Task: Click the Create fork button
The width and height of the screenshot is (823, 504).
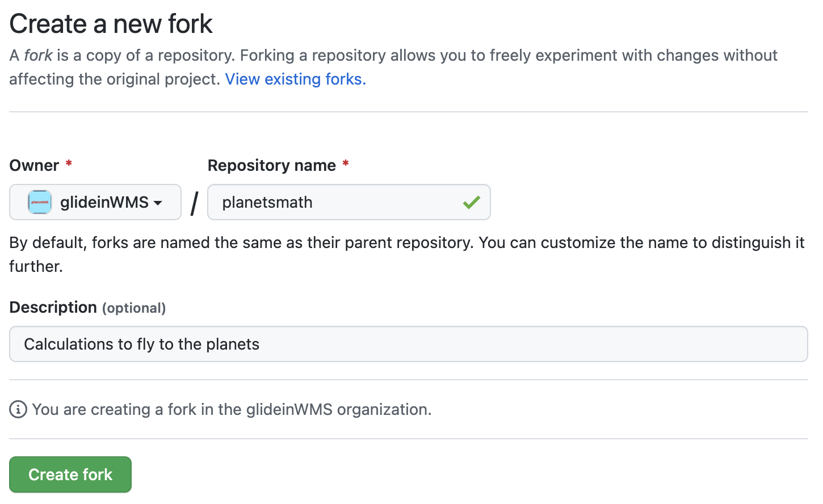Action: (70, 474)
